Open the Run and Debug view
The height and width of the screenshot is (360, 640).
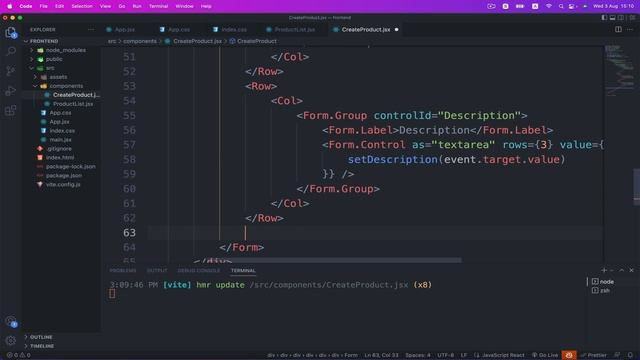point(11,91)
